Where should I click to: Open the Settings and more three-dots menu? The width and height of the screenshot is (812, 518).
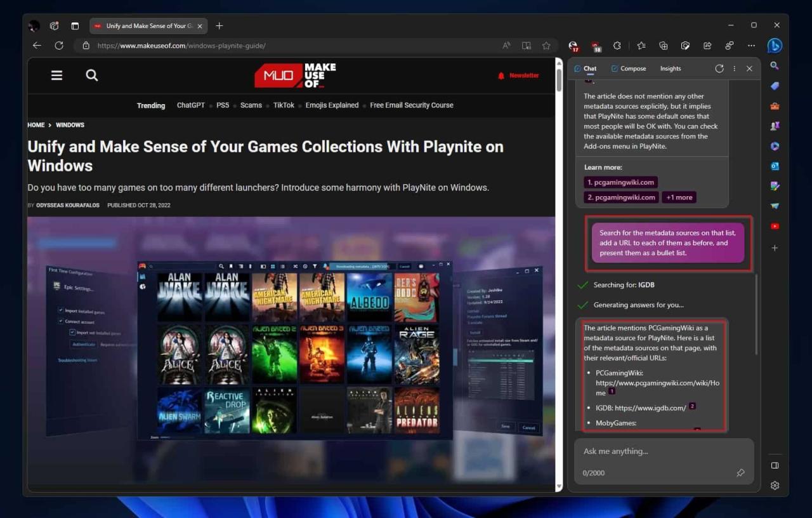(x=751, y=46)
